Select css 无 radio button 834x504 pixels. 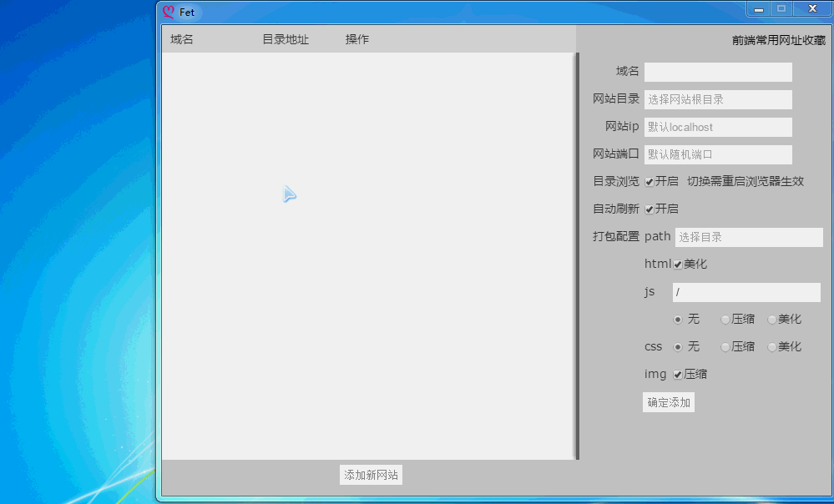[x=678, y=347]
